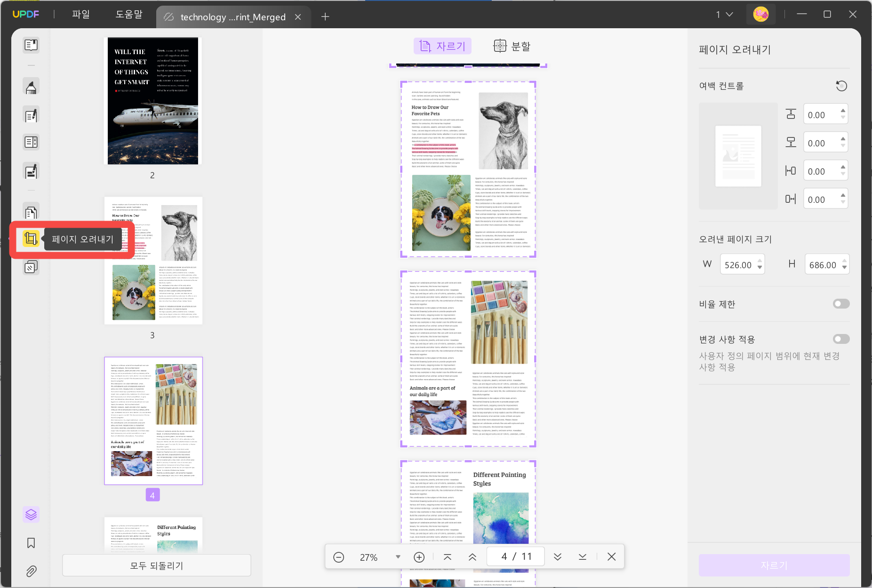Image resolution: width=872 pixels, height=588 pixels.
Task: Select page 4 thumbnail with paintbrushes
Action: coord(153,421)
